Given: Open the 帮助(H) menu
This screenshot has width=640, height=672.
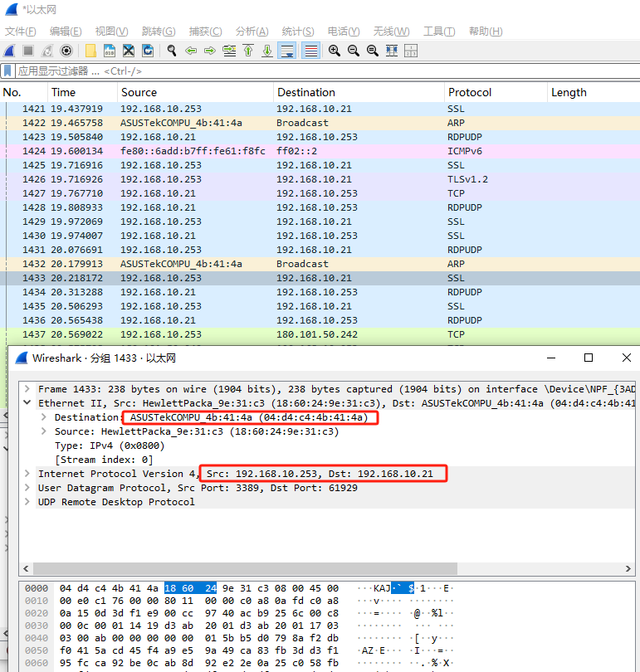Looking at the screenshot, I should (x=486, y=32).
